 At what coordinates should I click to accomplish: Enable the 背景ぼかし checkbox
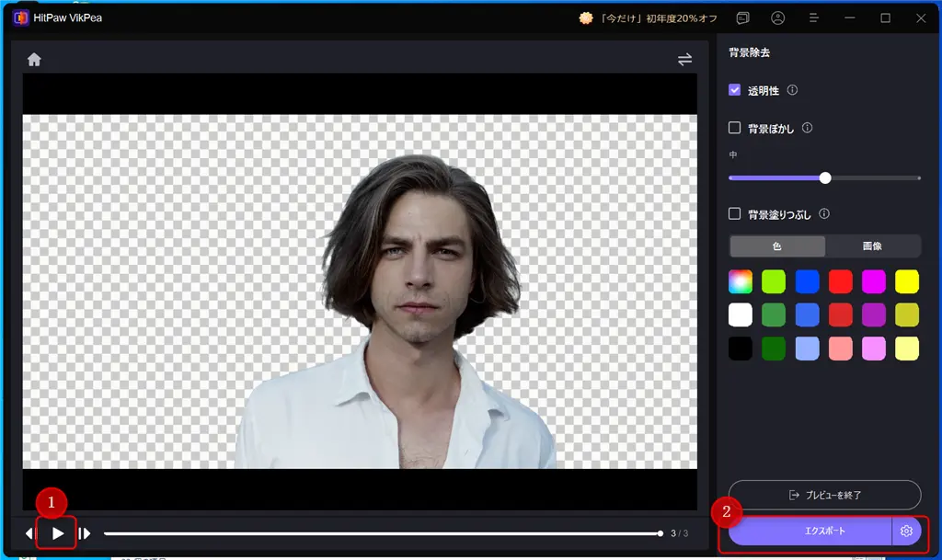pyautogui.click(x=734, y=128)
